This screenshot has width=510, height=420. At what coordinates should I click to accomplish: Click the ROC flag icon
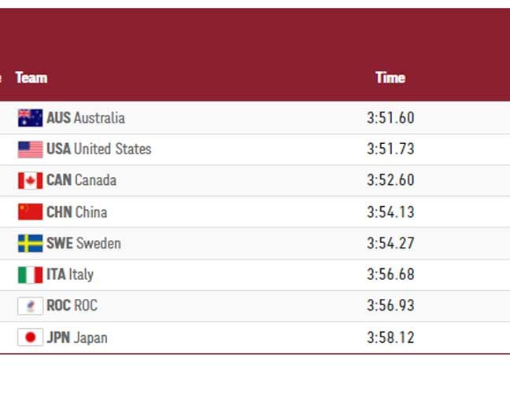(30, 306)
